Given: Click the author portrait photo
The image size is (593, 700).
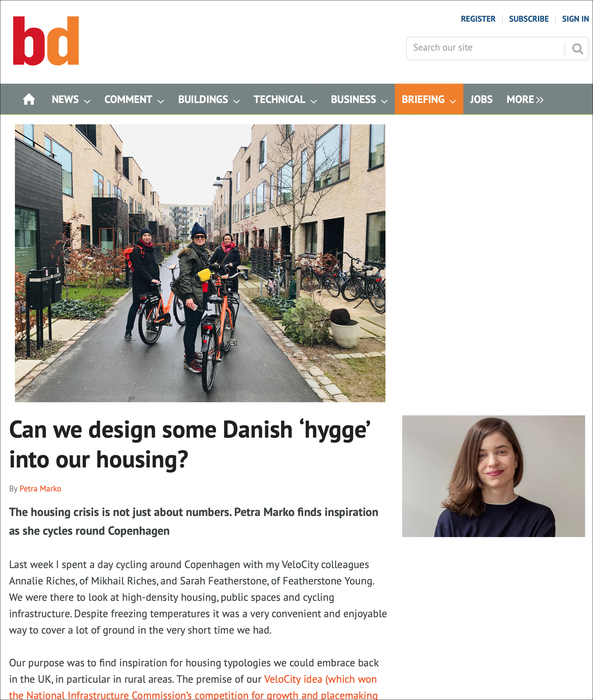Looking at the screenshot, I should click(x=493, y=476).
